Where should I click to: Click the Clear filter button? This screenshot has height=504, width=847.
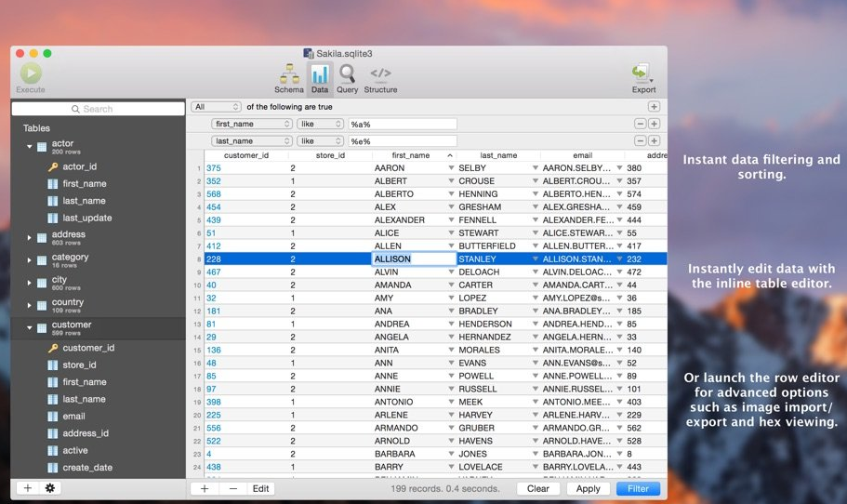537,488
